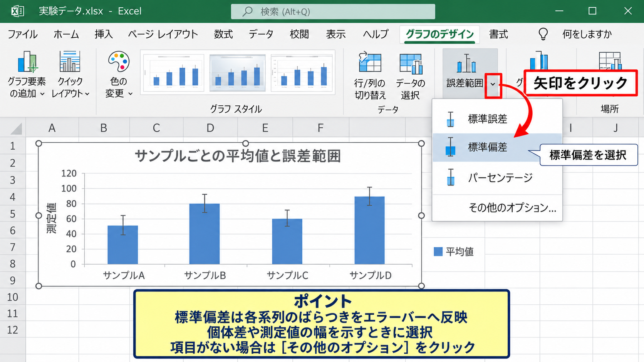
Task: Select column D header
Action: click(210, 128)
